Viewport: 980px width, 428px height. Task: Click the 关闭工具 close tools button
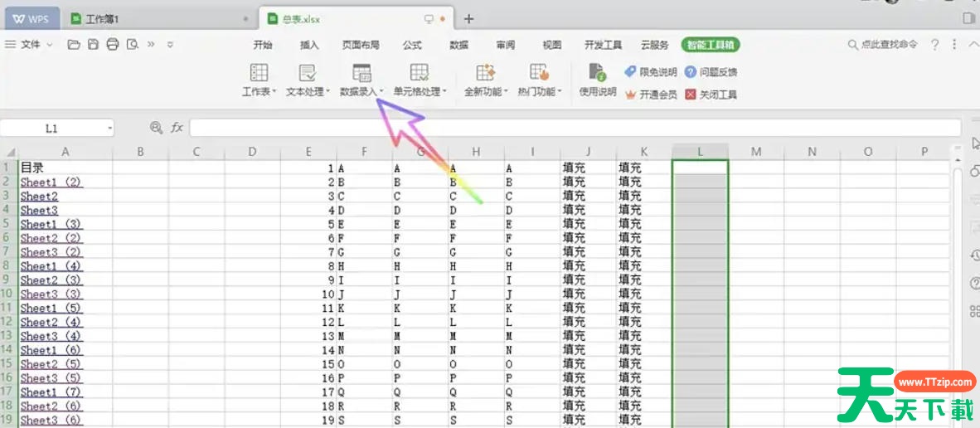(711, 95)
